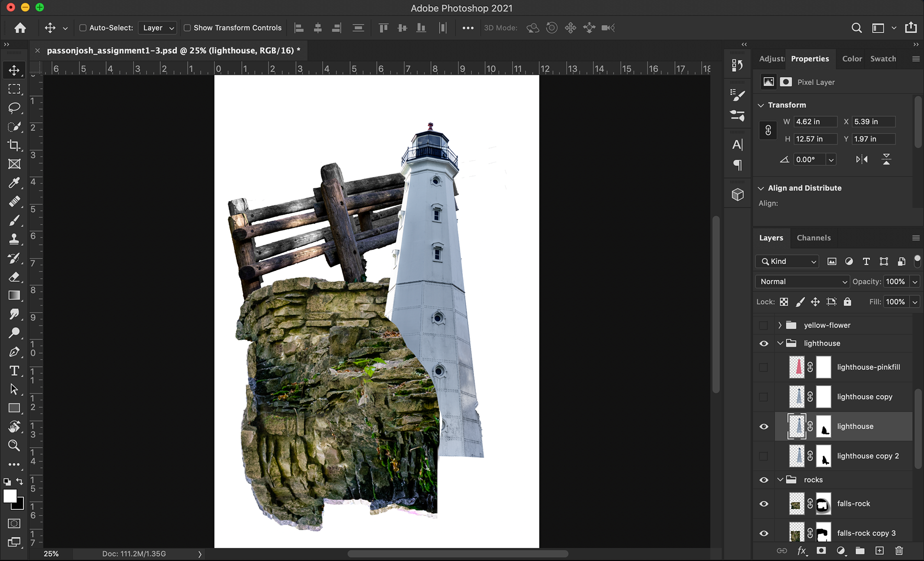Collapse the Transform section
This screenshot has height=561, width=924.
coord(761,105)
